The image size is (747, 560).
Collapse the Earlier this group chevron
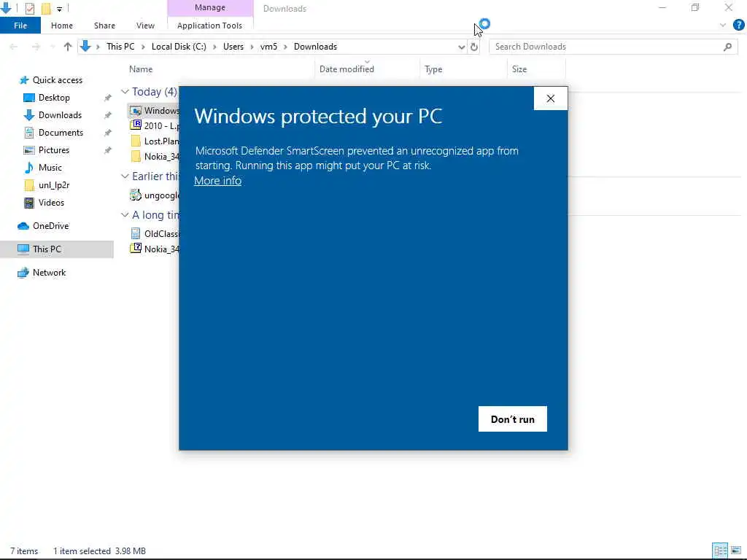[x=125, y=176]
